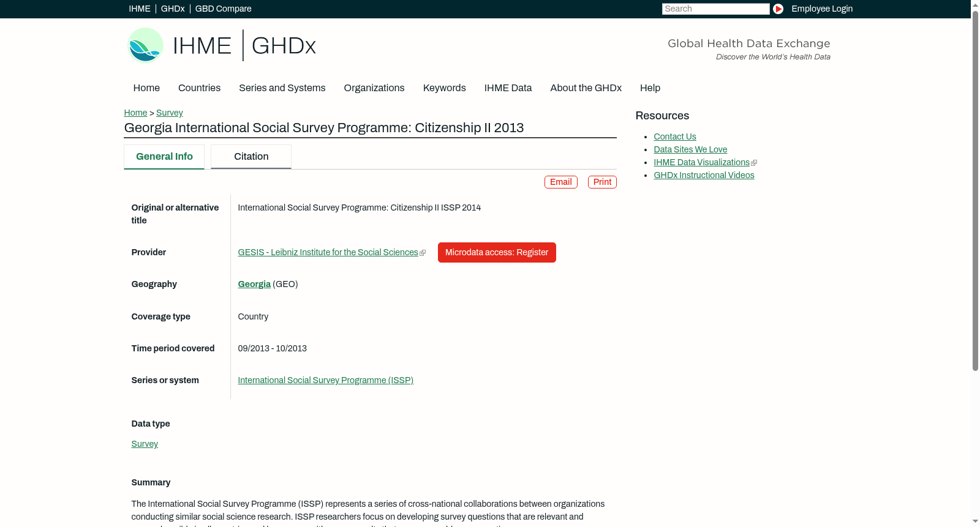
Task: Open Series and Systems menu
Action: [282, 88]
